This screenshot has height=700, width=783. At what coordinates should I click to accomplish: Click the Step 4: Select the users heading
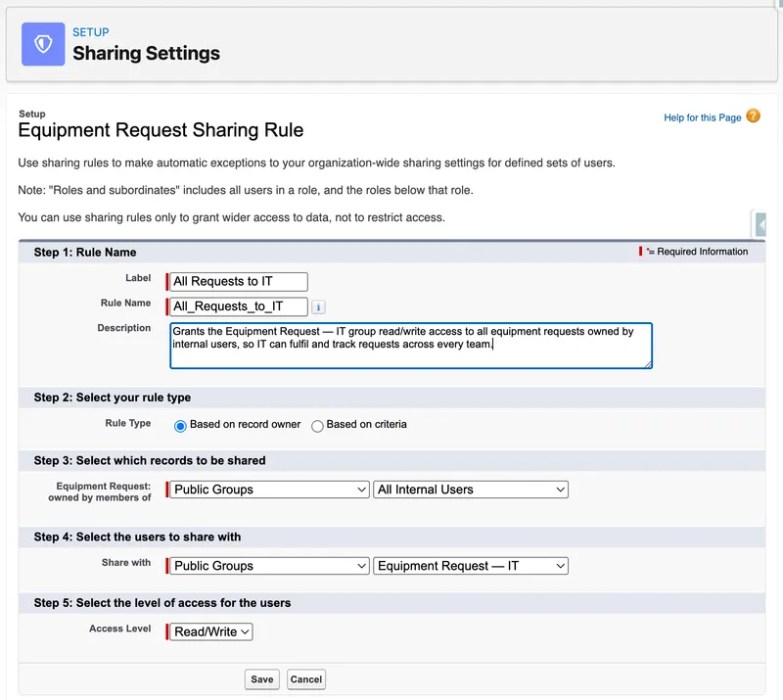pyautogui.click(x=137, y=537)
